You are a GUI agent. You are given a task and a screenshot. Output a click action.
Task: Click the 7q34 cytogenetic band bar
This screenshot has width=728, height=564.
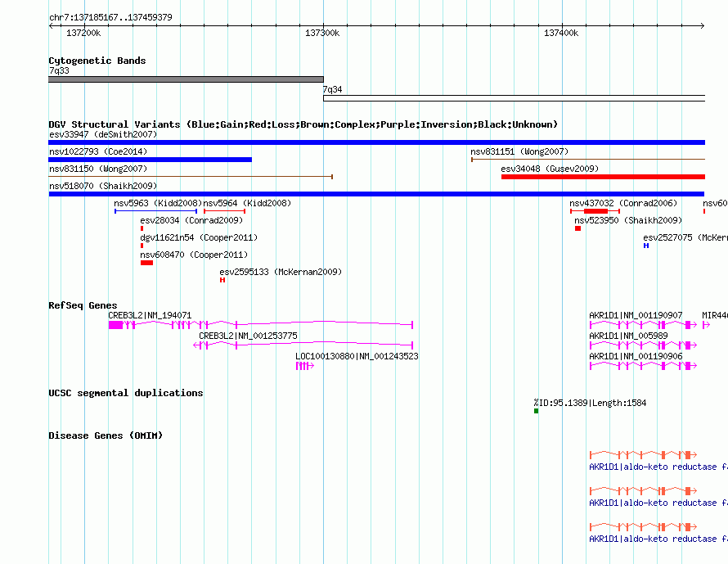tap(514, 98)
